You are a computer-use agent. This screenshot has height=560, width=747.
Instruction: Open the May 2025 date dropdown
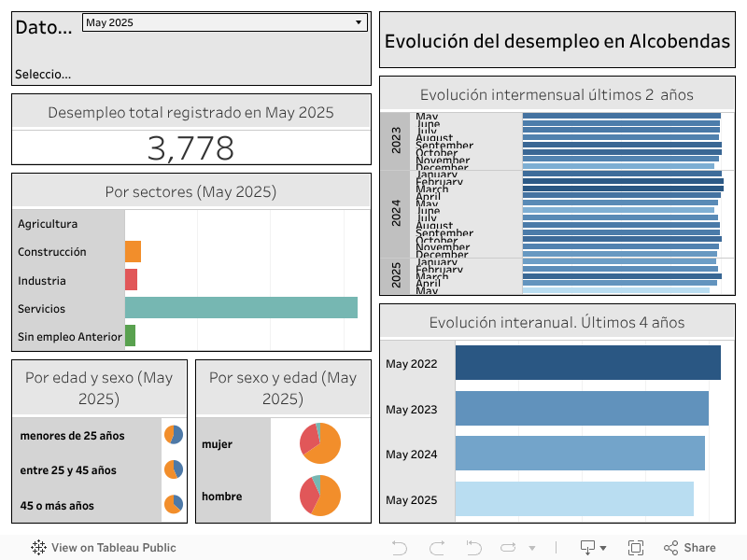tap(224, 22)
